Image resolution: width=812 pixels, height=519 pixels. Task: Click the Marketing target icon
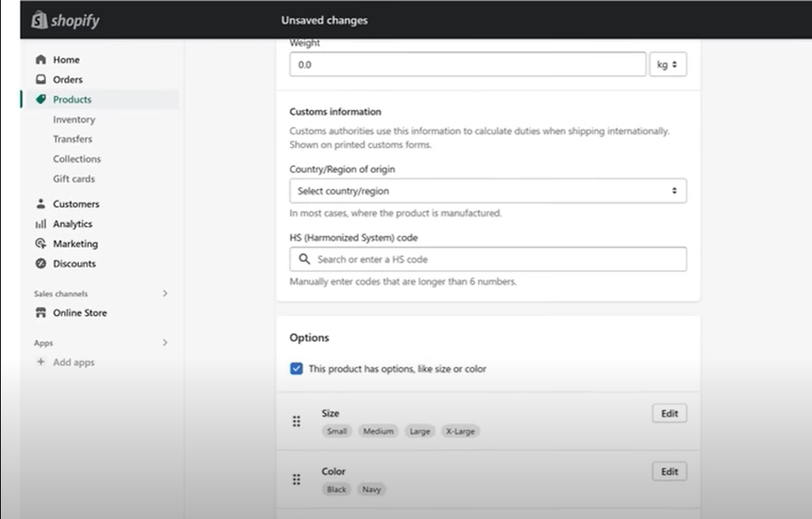point(40,244)
